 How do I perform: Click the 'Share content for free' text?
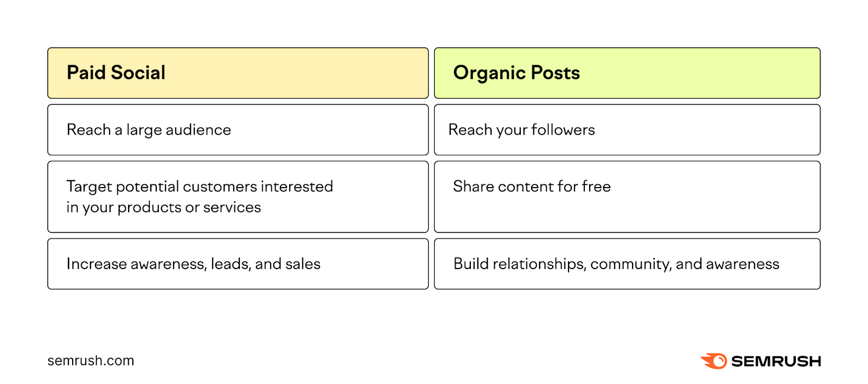532,187
